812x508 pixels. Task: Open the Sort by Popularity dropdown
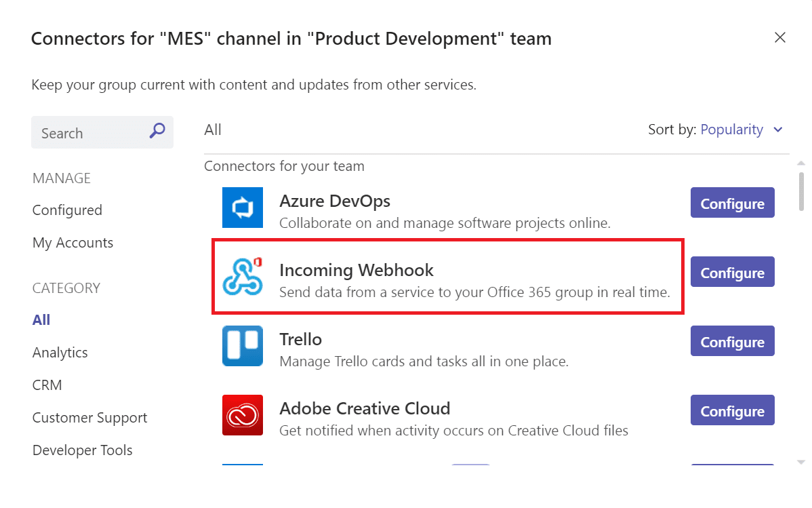pos(731,130)
